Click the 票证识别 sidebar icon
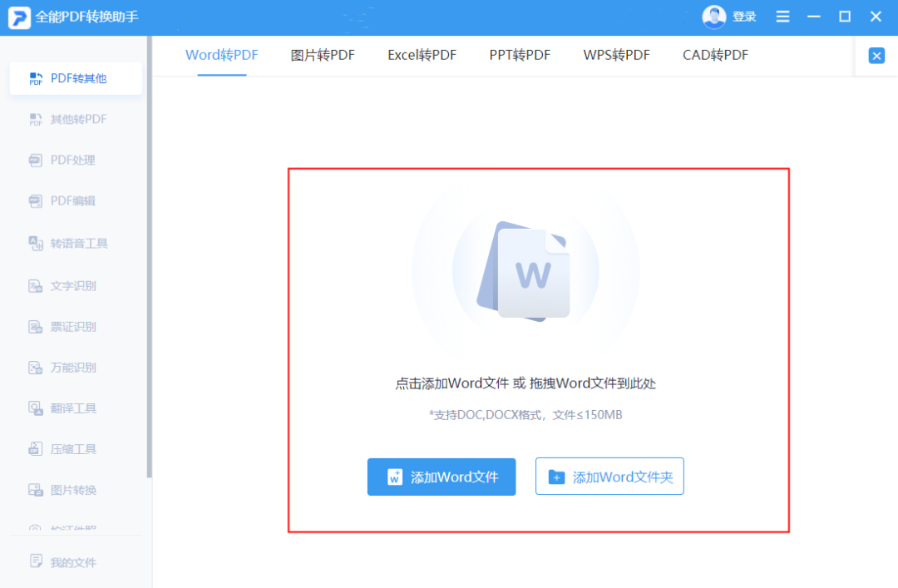The image size is (898, 588). (36, 327)
